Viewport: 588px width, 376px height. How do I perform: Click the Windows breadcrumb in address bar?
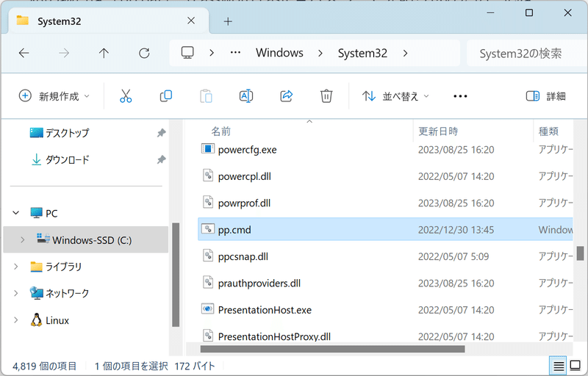tap(280, 53)
